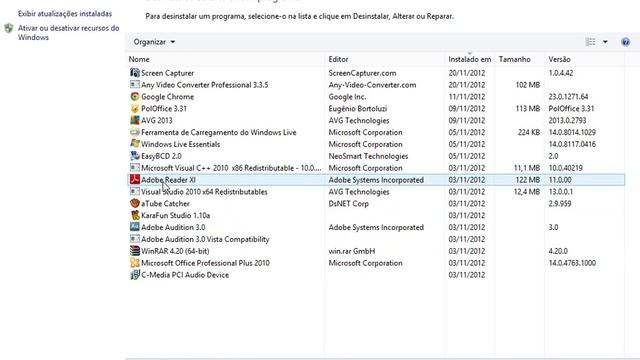Click publisher win.rar GmbH cell
This screenshot has height=360, width=640.
coord(352,251)
